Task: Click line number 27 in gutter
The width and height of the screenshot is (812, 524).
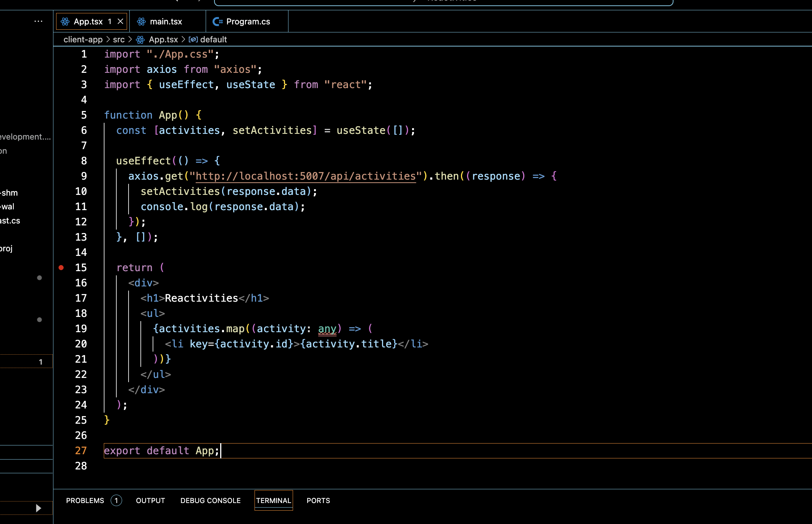Action: (81, 451)
